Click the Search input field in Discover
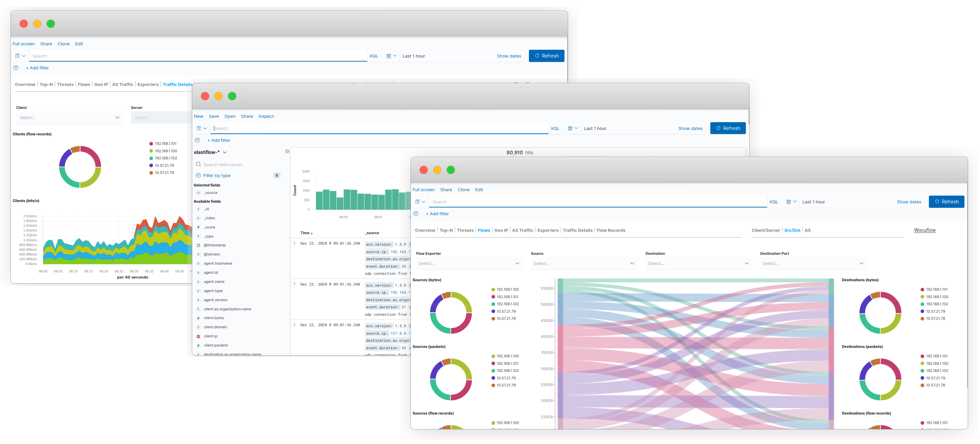980x444 pixels. tap(381, 128)
